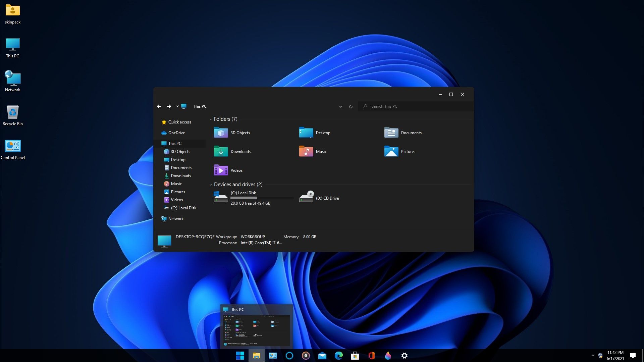Screen dimensions: 644x363
Task: Collapse the Devices and drives section
Action: (x=211, y=185)
